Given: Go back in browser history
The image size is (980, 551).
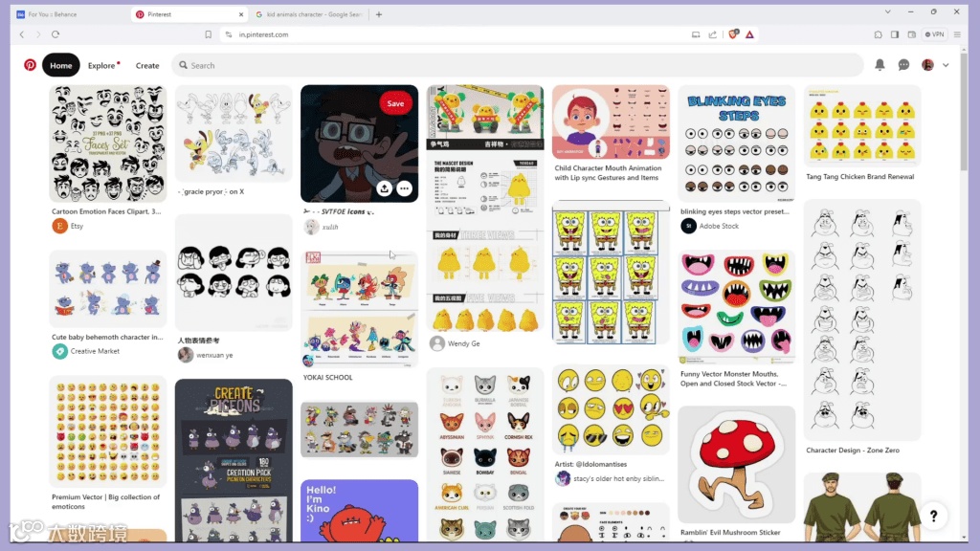Looking at the screenshot, I should tap(22, 34).
